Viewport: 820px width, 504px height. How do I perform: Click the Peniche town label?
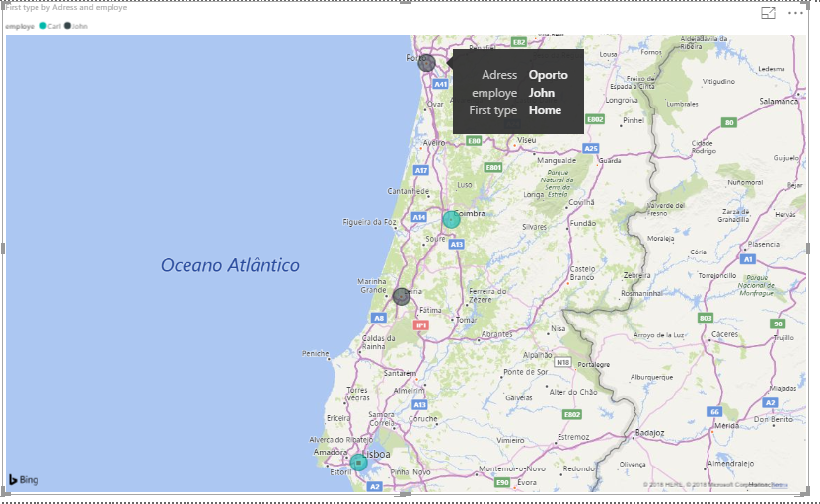pos(316,353)
